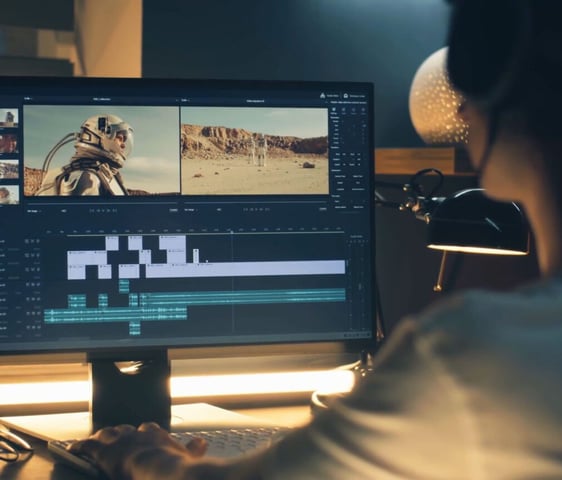Toggle the first icon in the bottom track's header
The width and height of the screenshot is (562, 480).
28,328
